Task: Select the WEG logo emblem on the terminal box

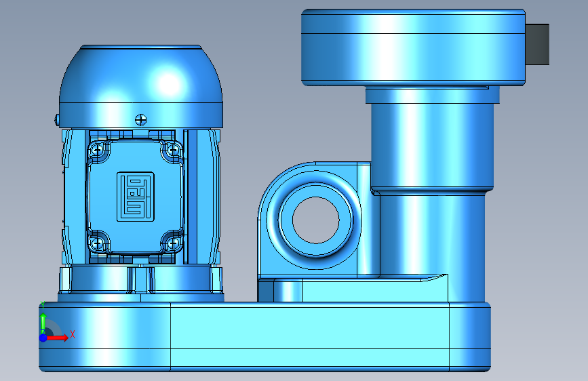Action: coord(136,197)
